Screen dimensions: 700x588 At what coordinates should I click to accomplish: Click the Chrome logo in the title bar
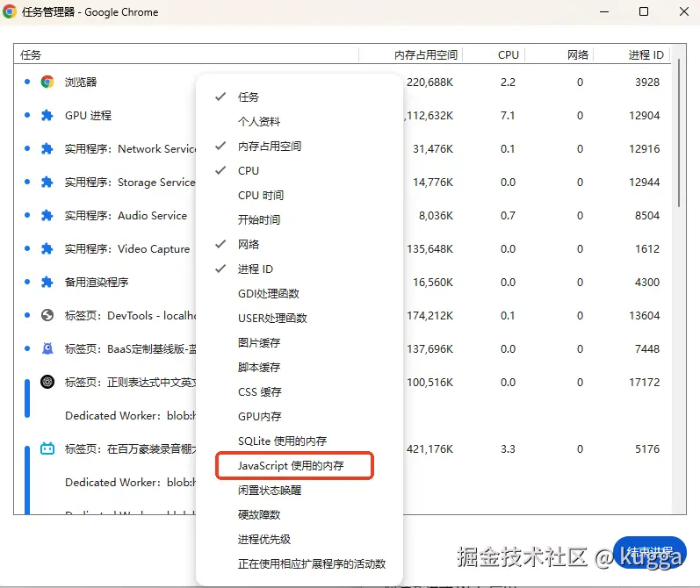(10, 11)
